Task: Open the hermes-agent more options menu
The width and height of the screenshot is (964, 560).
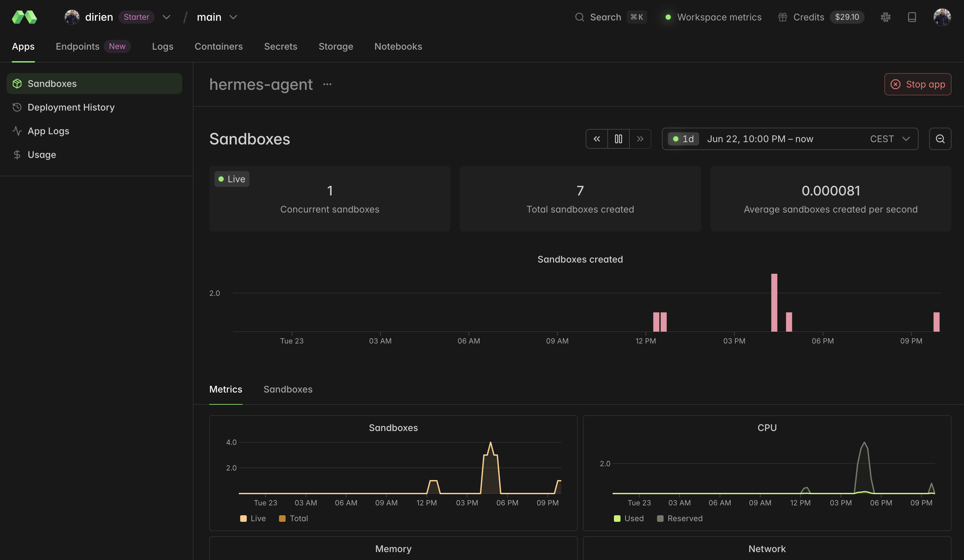Action: 327,84
